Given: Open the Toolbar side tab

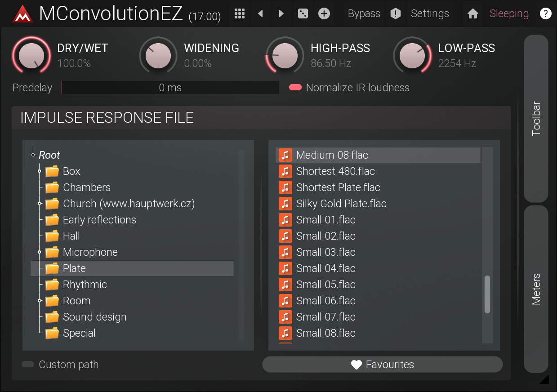Looking at the screenshot, I should [536, 119].
